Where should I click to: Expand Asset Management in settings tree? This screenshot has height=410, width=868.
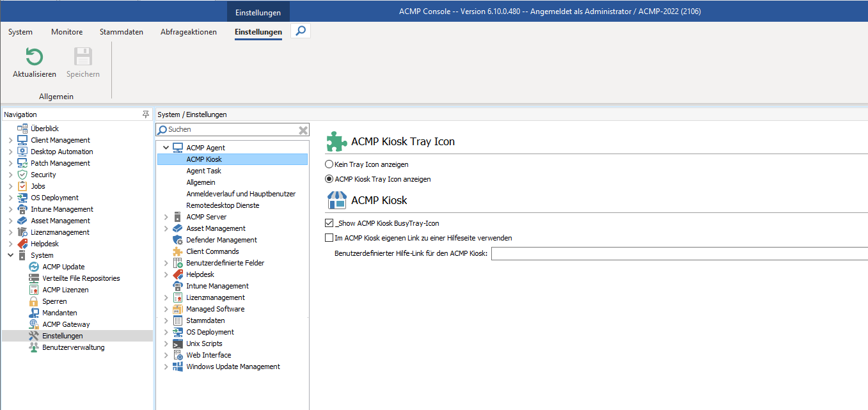166,228
